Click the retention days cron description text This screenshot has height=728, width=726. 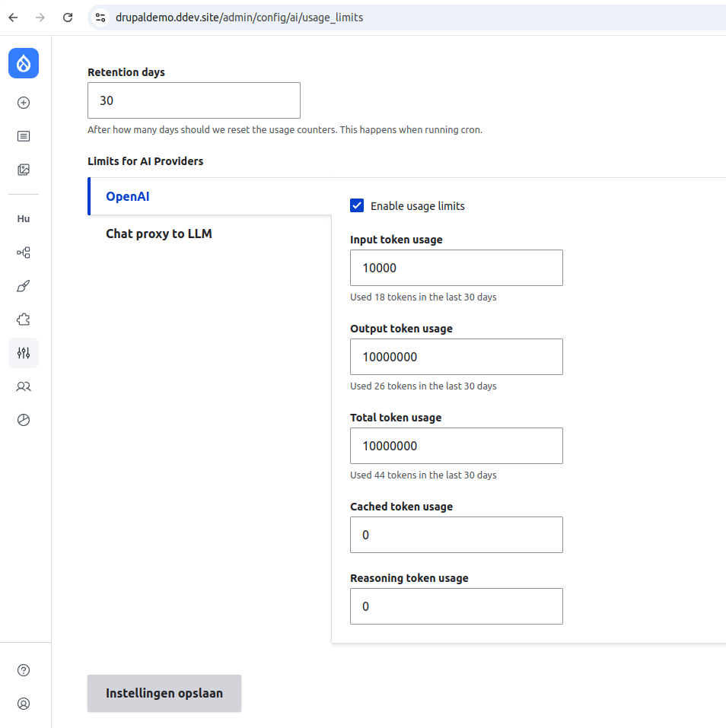[285, 129]
